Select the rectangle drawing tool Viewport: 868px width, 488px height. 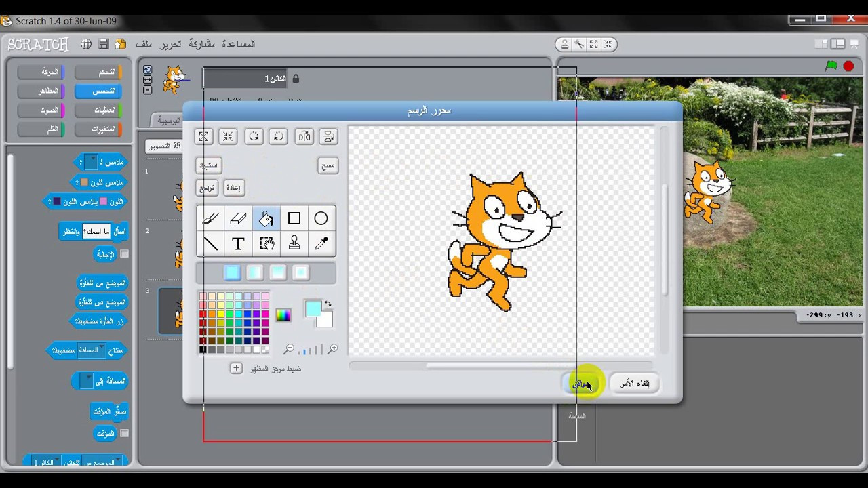click(294, 219)
